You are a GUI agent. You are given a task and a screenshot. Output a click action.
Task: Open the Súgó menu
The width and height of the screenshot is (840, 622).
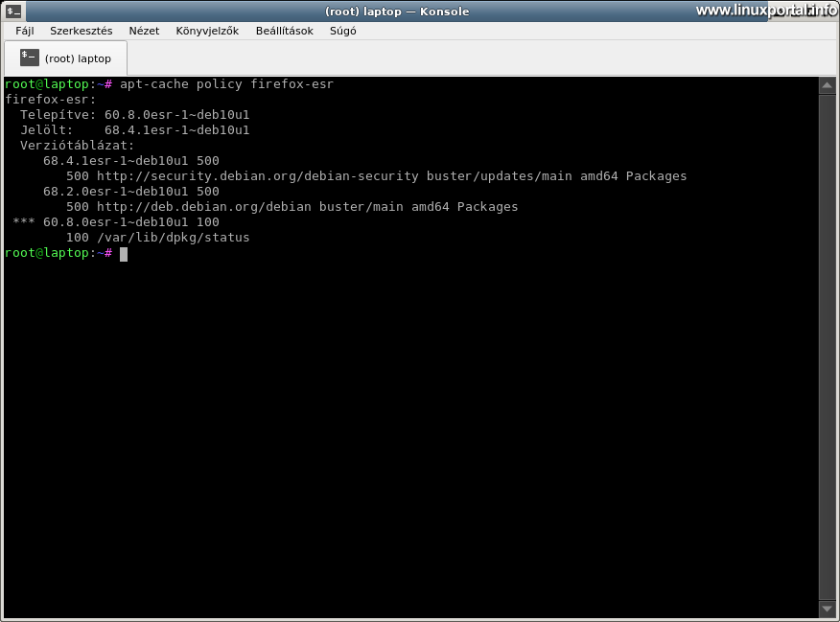[342, 31]
